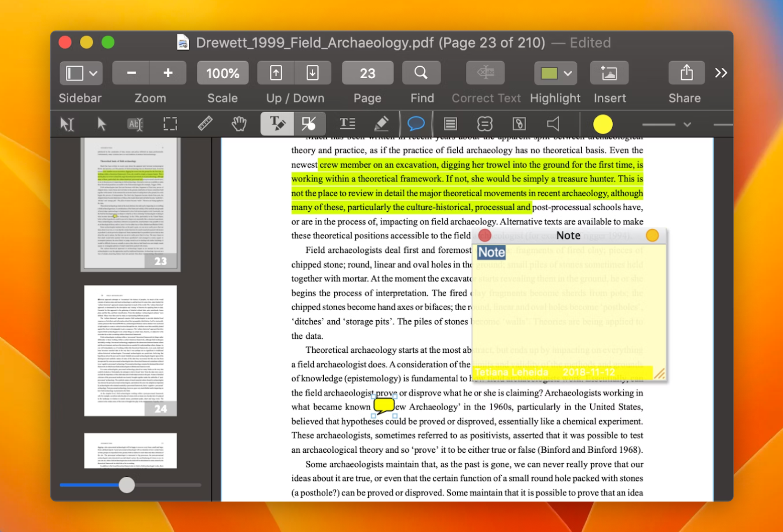
Task: Select the page 24 thumbnail
Action: 130,350
